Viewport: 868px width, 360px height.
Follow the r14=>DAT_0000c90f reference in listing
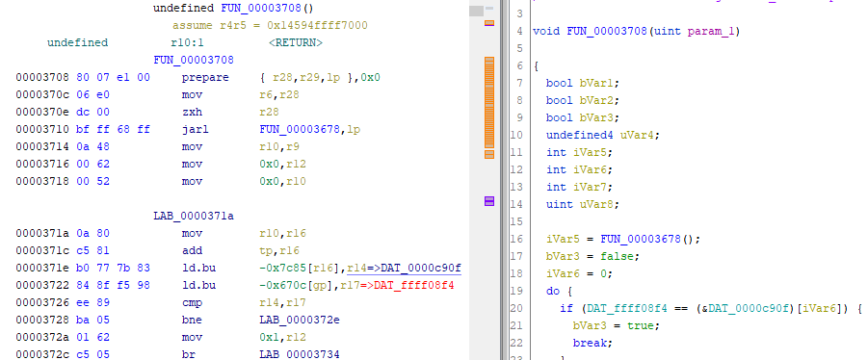click(404, 269)
